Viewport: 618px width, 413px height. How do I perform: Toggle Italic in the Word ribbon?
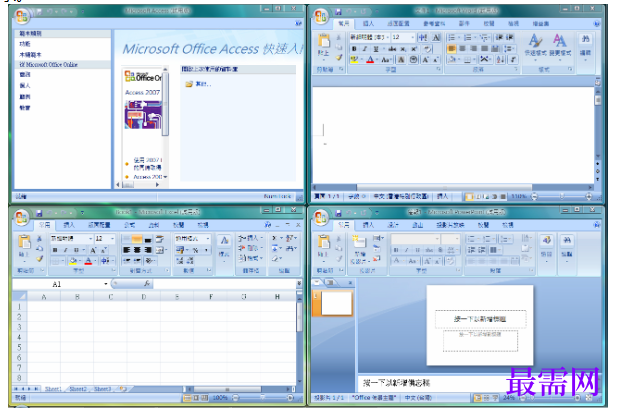[365, 49]
